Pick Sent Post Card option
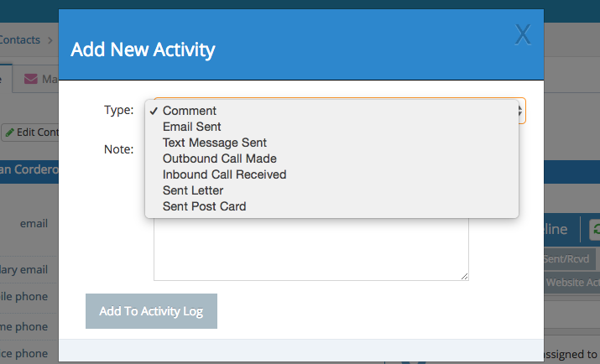Screen dimensions: 600x364 click(x=205, y=206)
